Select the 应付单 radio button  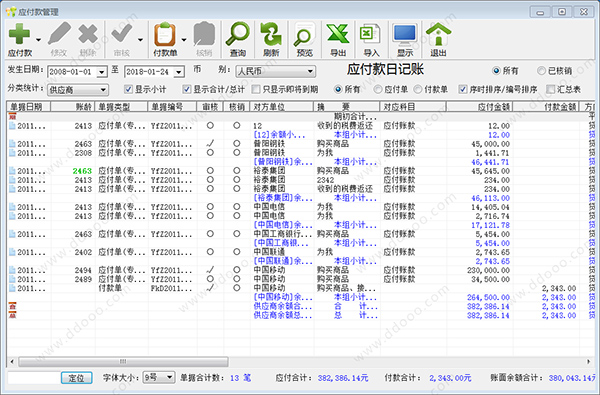[x=378, y=89]
